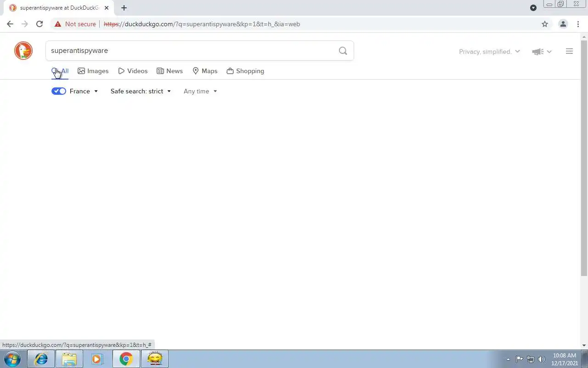Click the network tray icon

pyautogui.click(x=531, y=359)
